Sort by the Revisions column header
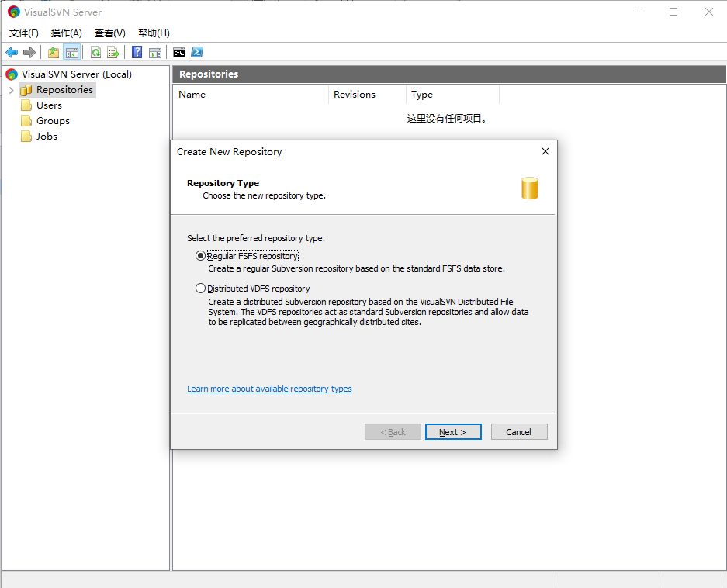This screenshot has width=727, height=588. (367, 95)
